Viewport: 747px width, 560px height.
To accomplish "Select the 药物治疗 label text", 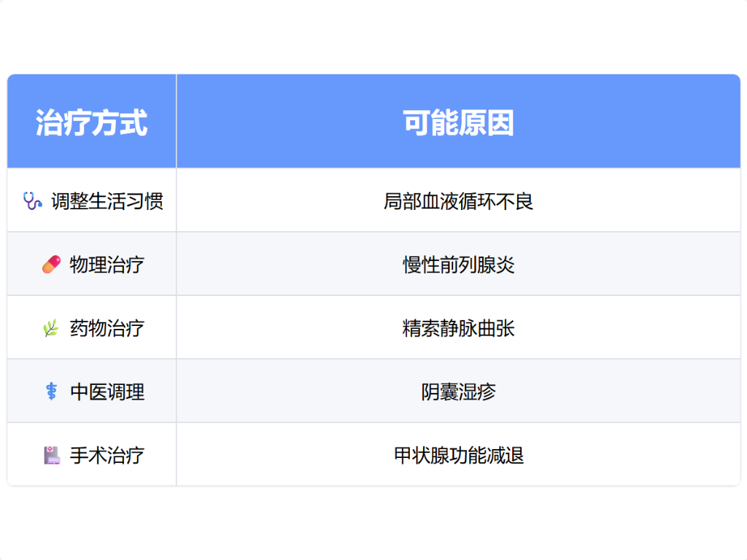I will coord(107,328).
